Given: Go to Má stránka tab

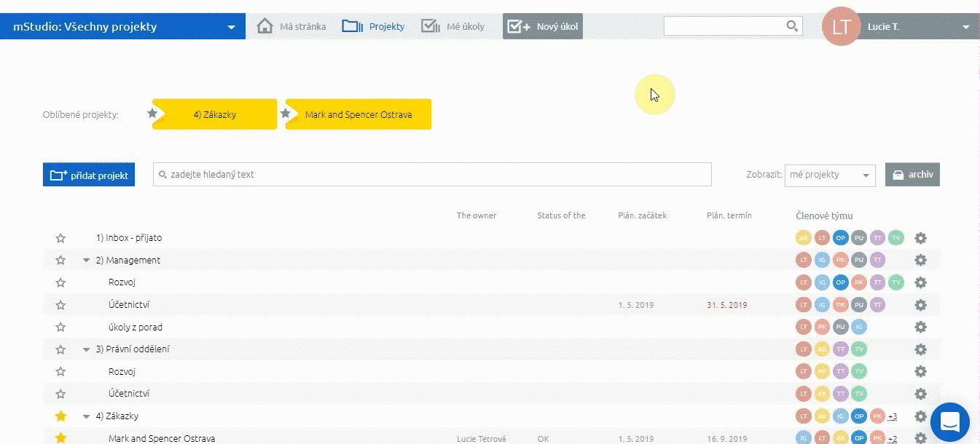Looking at the screenshot, I should point(291,26).
